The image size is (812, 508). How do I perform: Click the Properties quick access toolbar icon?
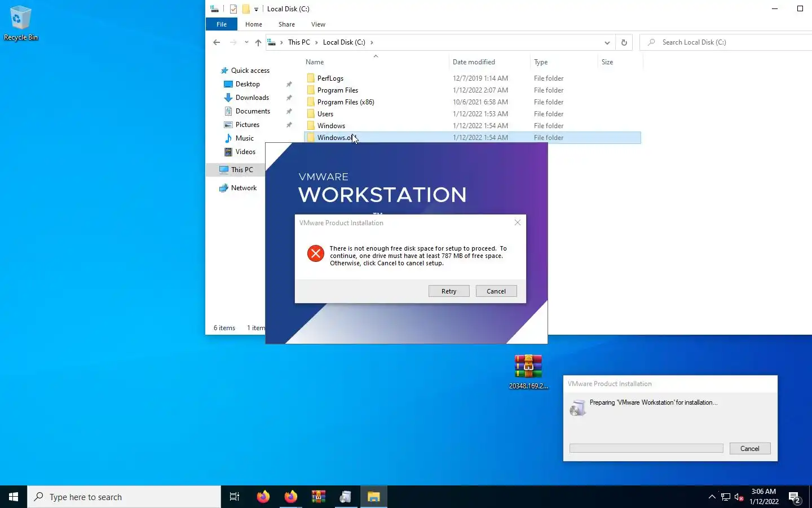click(233, 9)
